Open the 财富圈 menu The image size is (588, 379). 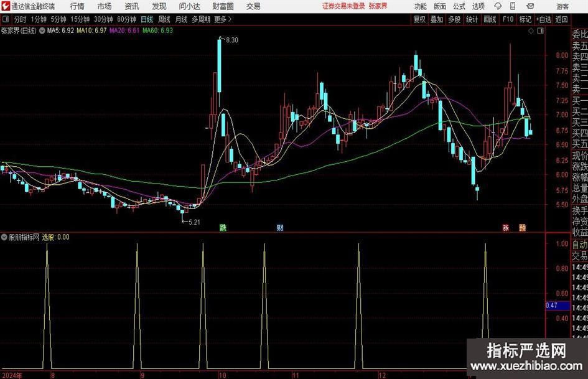pos(223,6)
